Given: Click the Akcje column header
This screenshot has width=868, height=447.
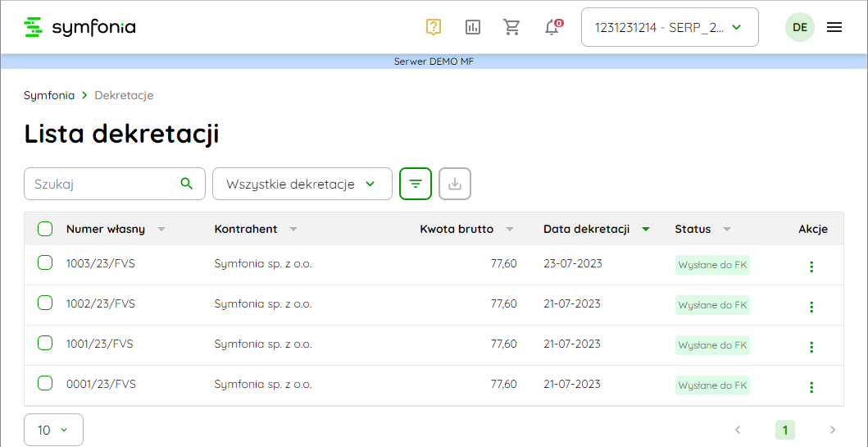Looking at the screenshot, I should click(813, 230).
